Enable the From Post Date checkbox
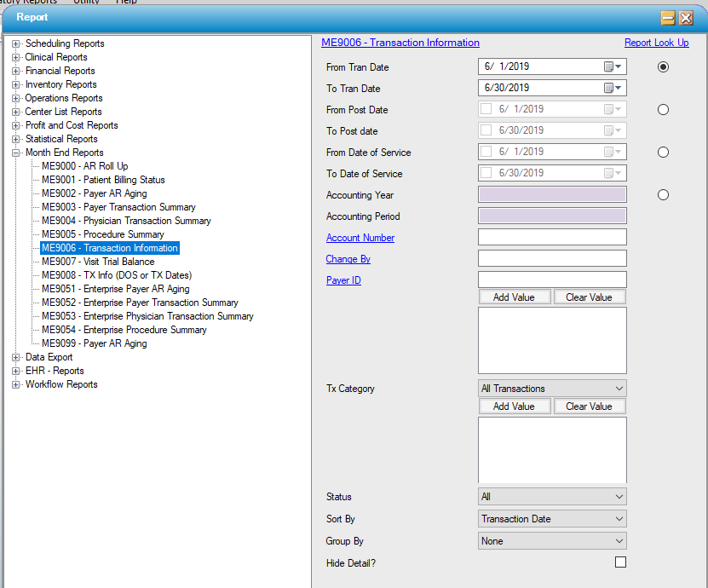The image size is (708, 588). point(486,109)
